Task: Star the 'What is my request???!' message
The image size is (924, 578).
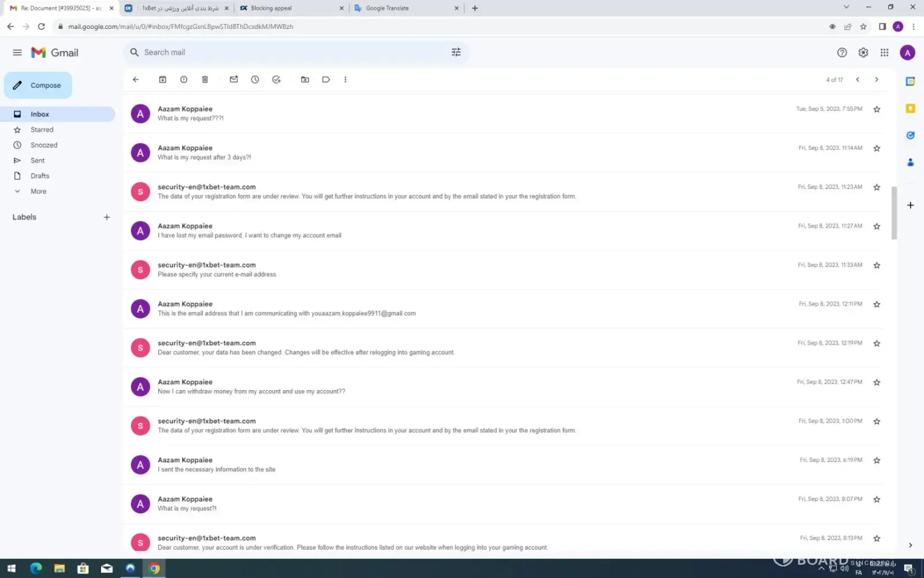Action: point(877,109)
